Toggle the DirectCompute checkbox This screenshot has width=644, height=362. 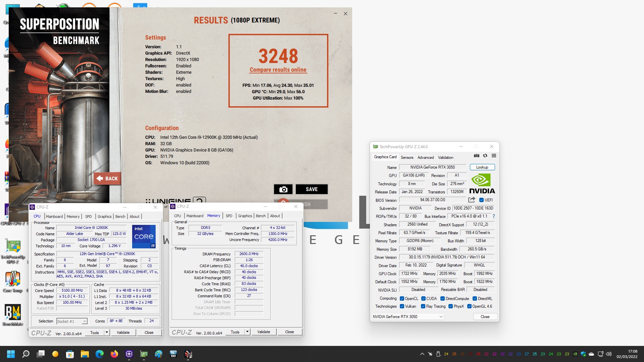[x=442, y=299]
